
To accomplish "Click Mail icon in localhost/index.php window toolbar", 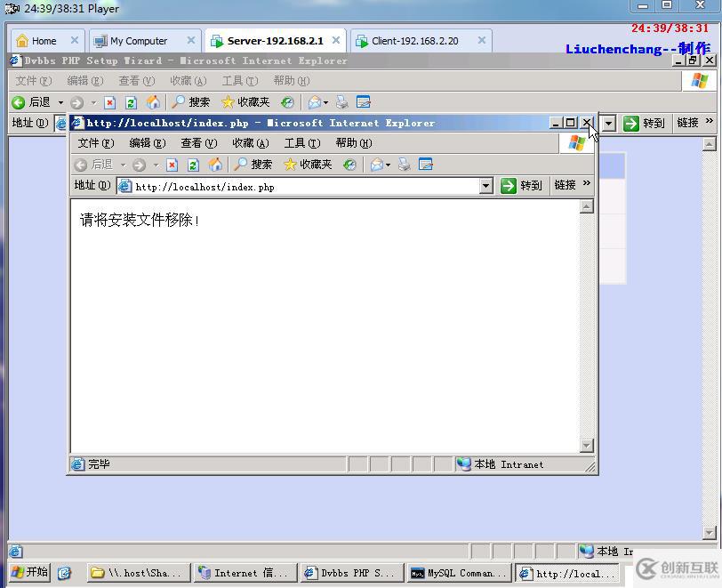I will pos(377,165).
